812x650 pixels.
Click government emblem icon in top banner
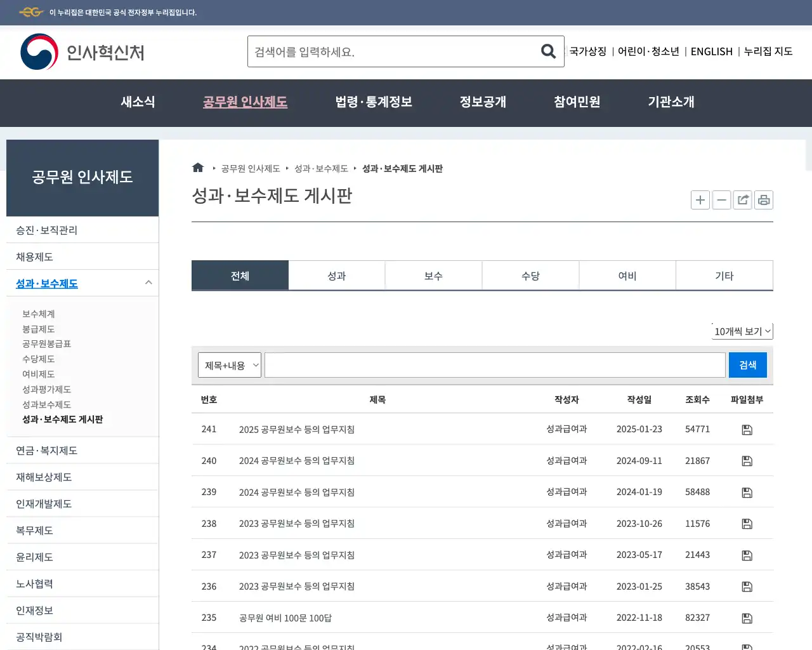pyautogui.click(x=31, y=12)
